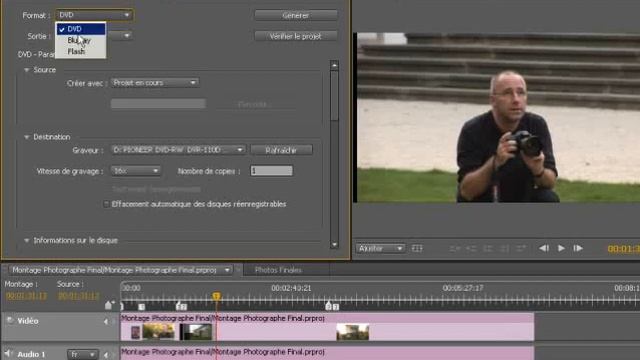The height and width of the screenshot is (360, 640).
Task: Click the Montage timecode value
Action: point(27,296)
